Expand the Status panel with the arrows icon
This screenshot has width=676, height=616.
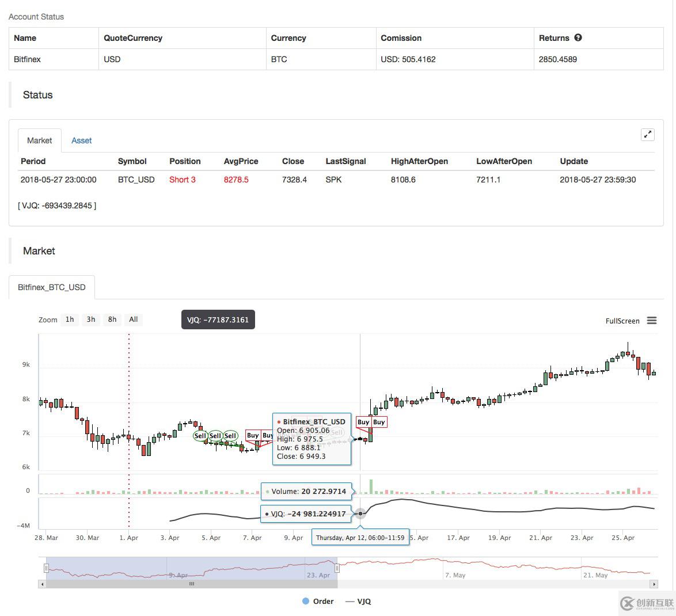point(648,135)
